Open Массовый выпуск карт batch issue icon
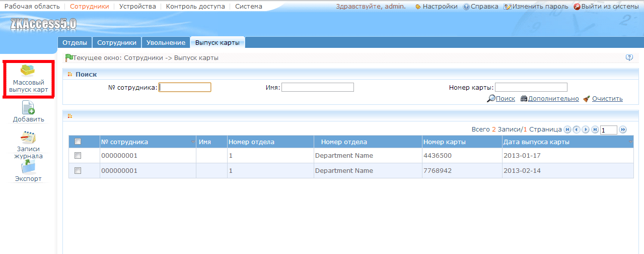The width and height of the screenshot is (644, 254). 28,72
